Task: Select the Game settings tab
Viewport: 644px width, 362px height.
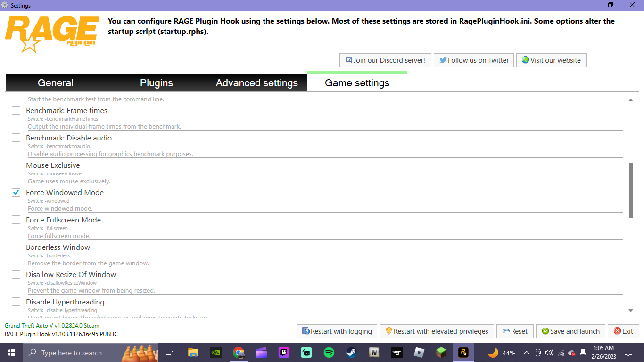Action: pyautogui.click(x=357, y=83)
